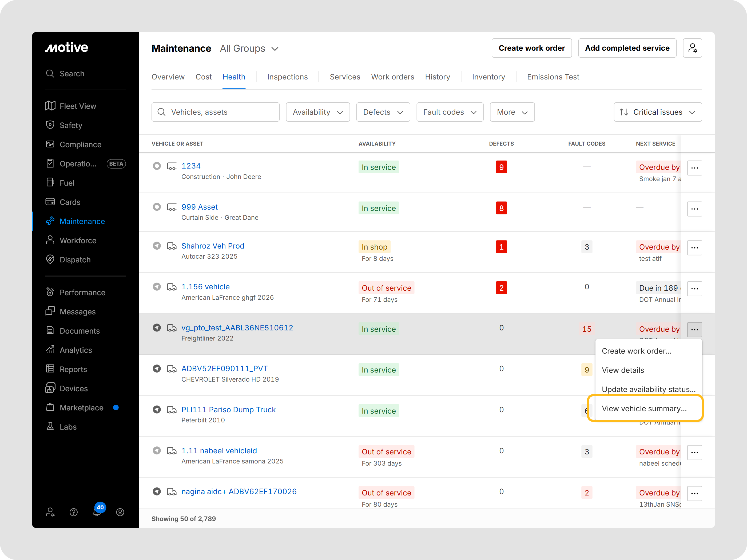Image resolution: width=747 pixels, height=560 pixels.
Task: Choose Update availability status from menu
Action: (x=648, y=389)
